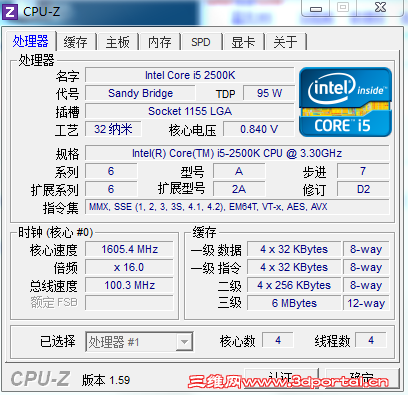The image size is (408, 395).
Task: Click the CPU-Z title bar logo icon
Action: pyautogui.click(x=10, y=12)
